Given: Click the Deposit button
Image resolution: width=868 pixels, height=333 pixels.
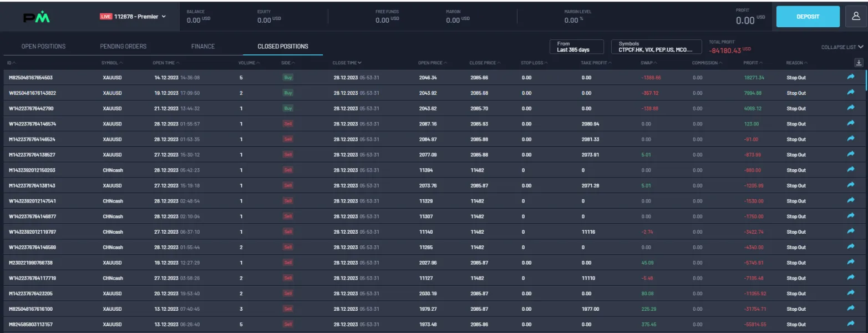Looking at the screenshot, I should pyautogui.click(x=808, y=17).
